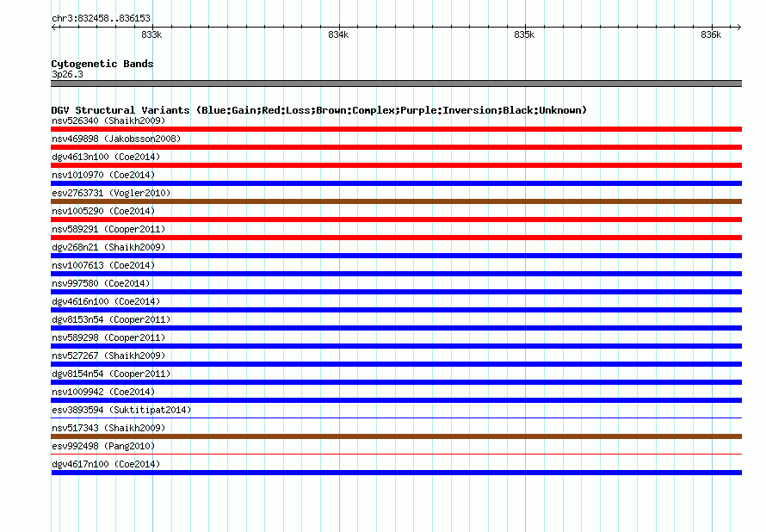Click the dgv8154n54 (Cooper2011) label

tap(111, 374)
